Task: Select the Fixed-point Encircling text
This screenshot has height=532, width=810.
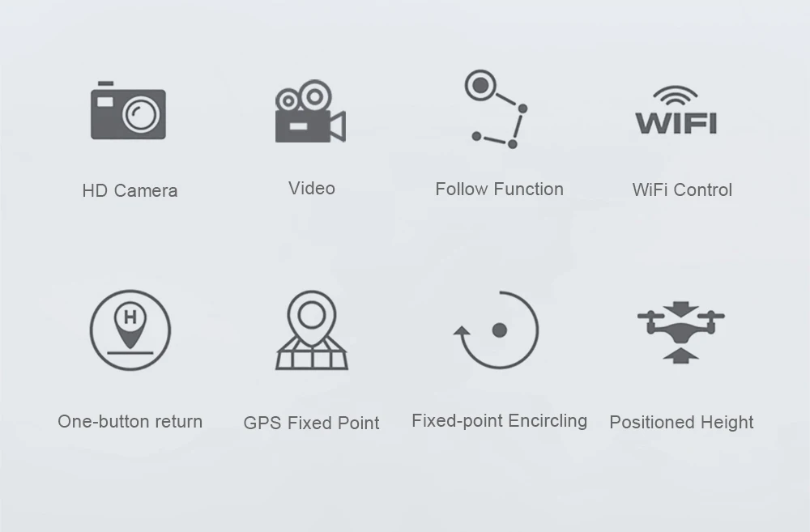Action: pyautogui.click(x=499, y=421)
